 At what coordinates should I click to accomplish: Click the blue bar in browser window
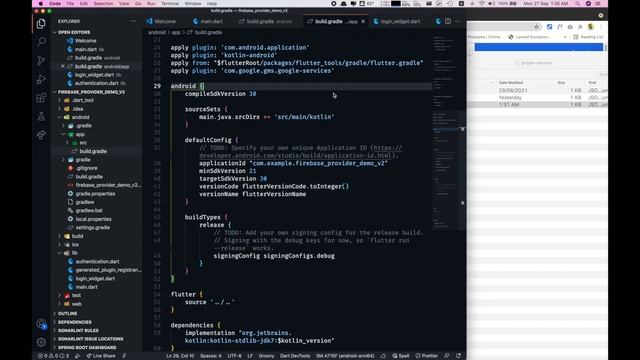pyautogui.click(x=538, y=47)
